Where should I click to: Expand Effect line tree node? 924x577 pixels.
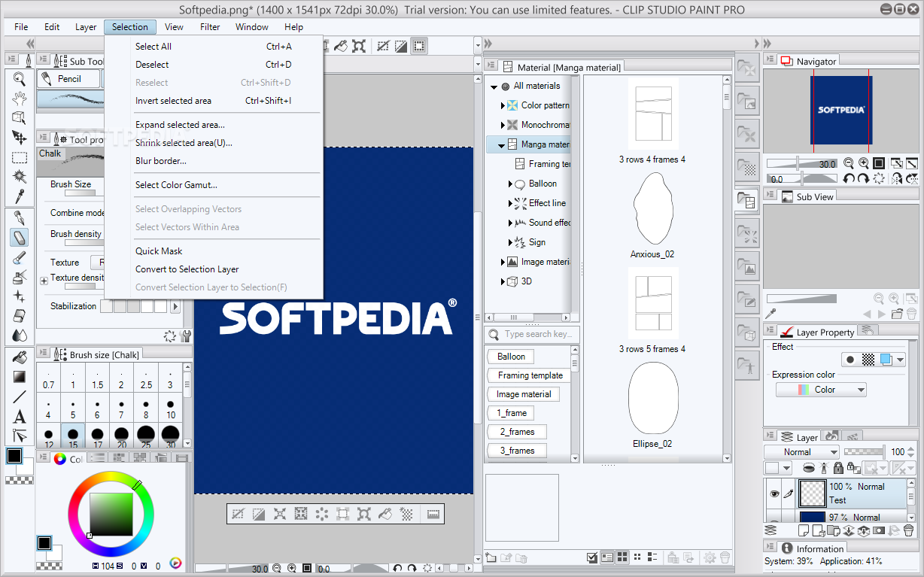(x=511, y=203)
